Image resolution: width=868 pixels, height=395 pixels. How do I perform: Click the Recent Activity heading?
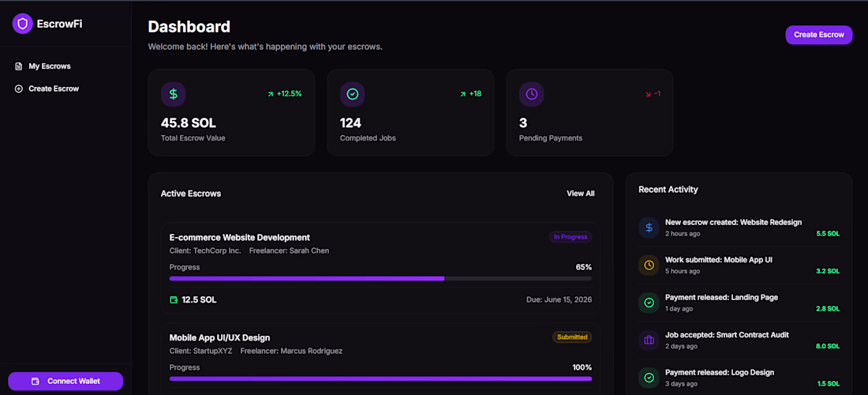(668, 190)
